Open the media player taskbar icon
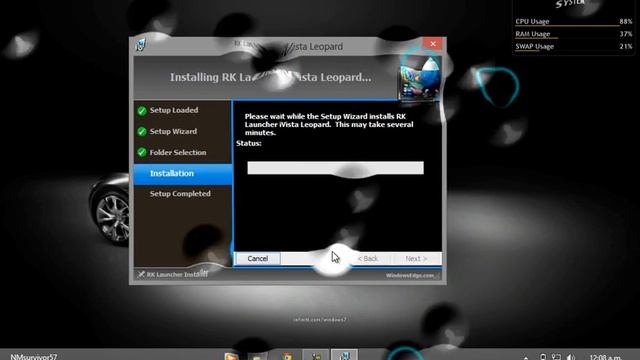The height and width of the screenshot is (360, 640). tap(231, 356)
